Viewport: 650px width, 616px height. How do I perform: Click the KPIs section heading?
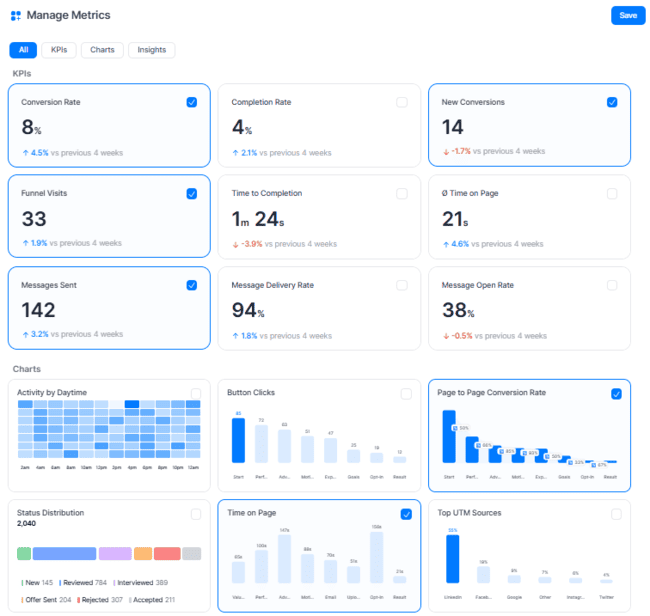[x=22, y=73]
